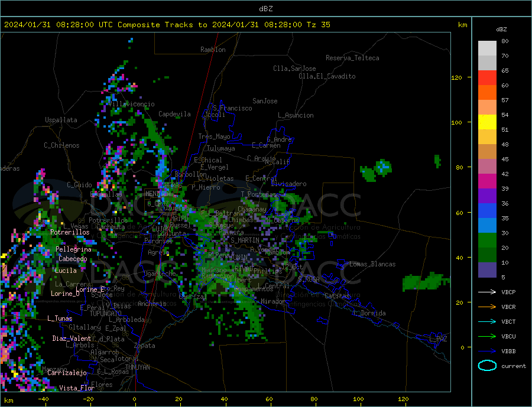532x407 pixels.
Task: Click the Reserva_Telteca label
Action: click(352, 58)
